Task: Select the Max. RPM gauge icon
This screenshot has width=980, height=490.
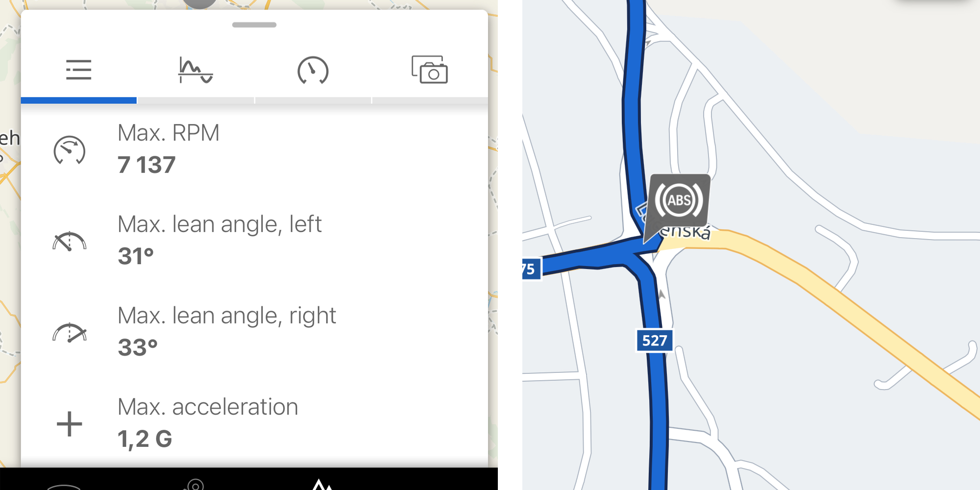Action: 69,149
